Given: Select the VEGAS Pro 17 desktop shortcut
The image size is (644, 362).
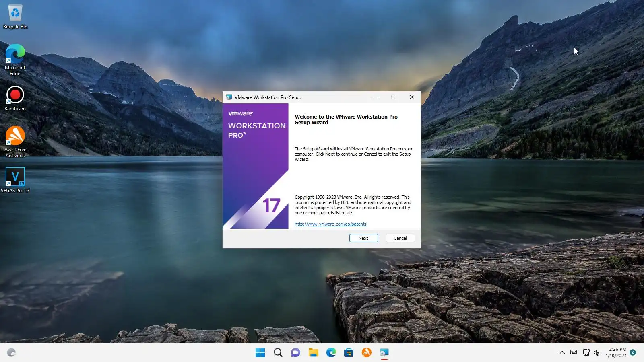Looking at the screenshot, I should click(x=15, y=180).
